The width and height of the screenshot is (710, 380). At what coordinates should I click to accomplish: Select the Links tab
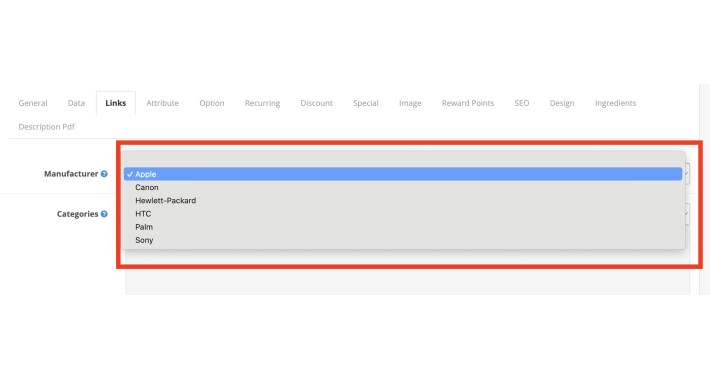click(x=115, y=103)
